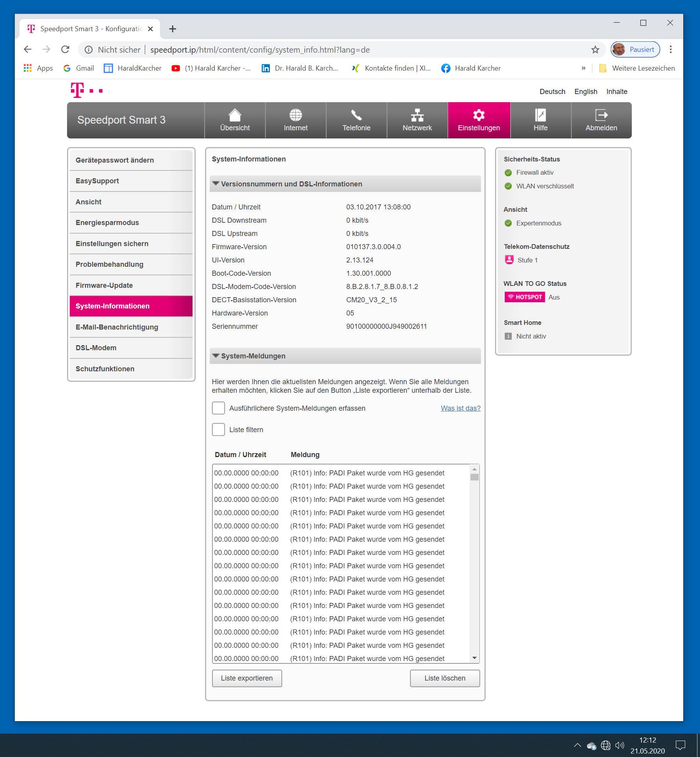Open a new browser tab

pos(173,29)
